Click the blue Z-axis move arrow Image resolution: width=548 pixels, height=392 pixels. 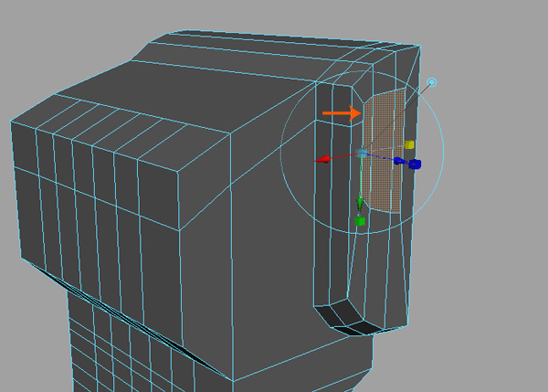pos(400,161)
